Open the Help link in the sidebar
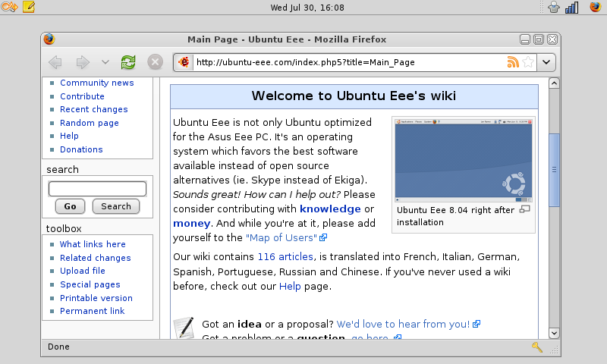 [69, 136]
